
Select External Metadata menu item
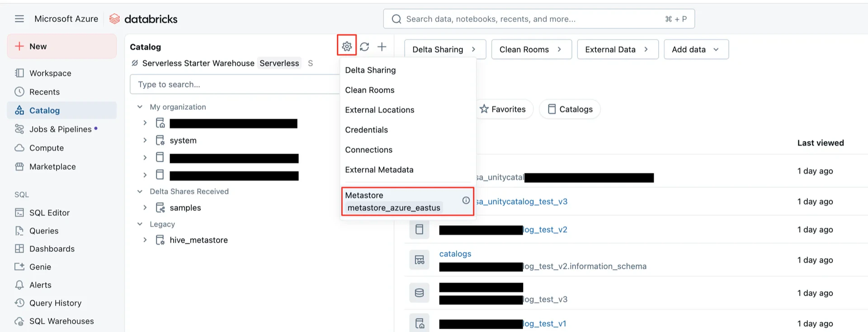coord(408,169)
